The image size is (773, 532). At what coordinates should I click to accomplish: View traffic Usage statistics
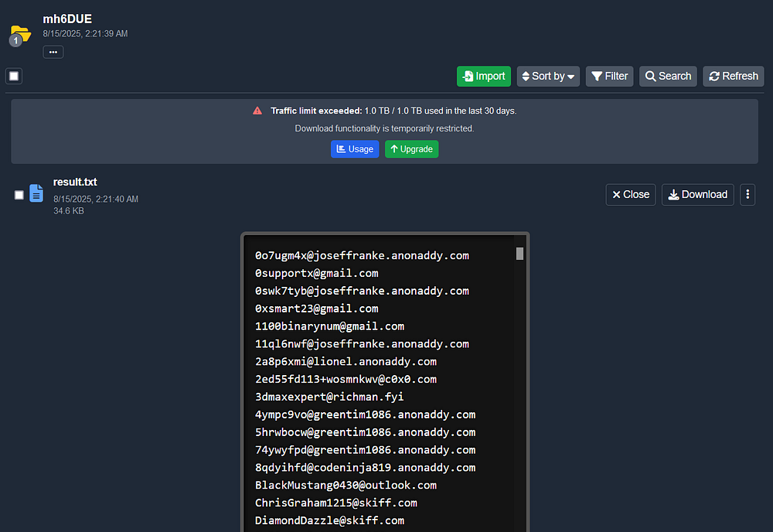355,149
